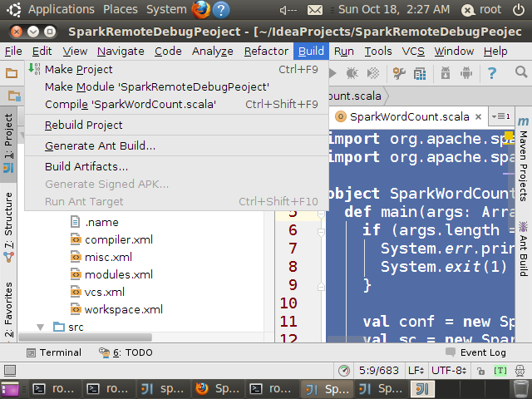This screenshot has width=532, height=399.
Task: Open the Firefox browser launcher in the top panel
Action: click(201, 9)
